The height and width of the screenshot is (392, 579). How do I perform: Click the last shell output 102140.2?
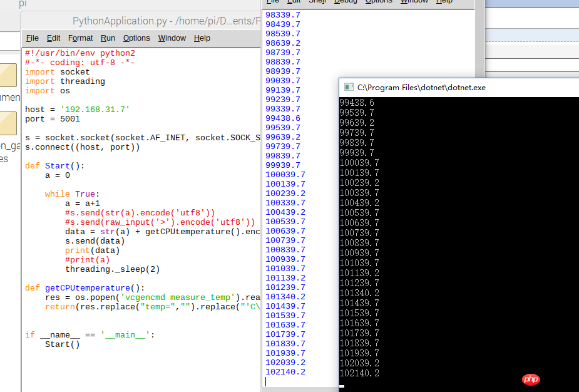pos(285,372)
